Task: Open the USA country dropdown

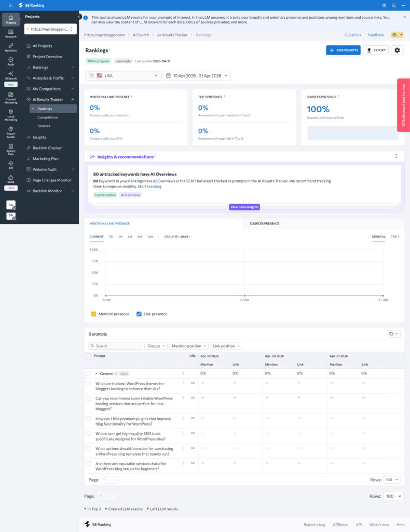Action: (123, 76)
